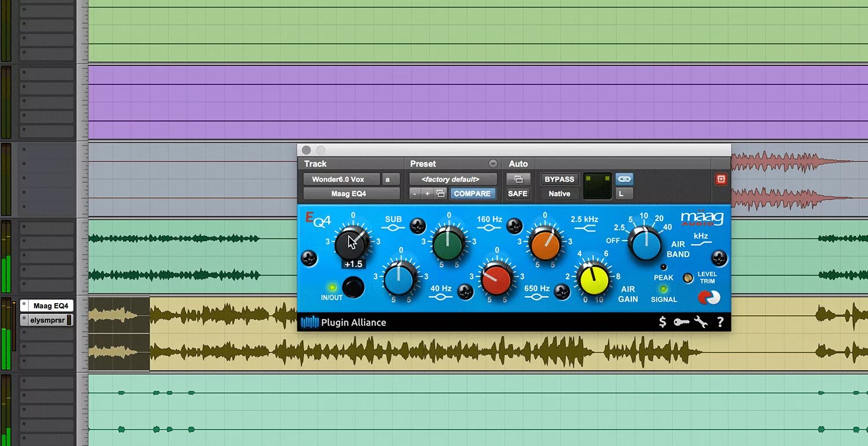This screenshot has height=446, width=868.
Task: Click the small LEVEL TRIM knob
Action: [x=688, y=278]
